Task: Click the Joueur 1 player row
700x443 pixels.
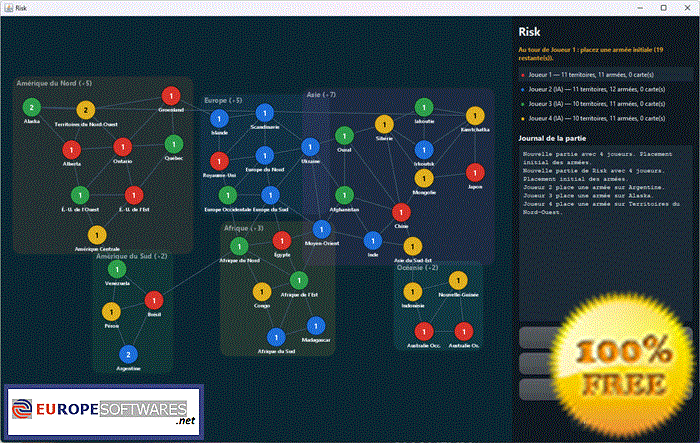Action: (x=605, y=75)
